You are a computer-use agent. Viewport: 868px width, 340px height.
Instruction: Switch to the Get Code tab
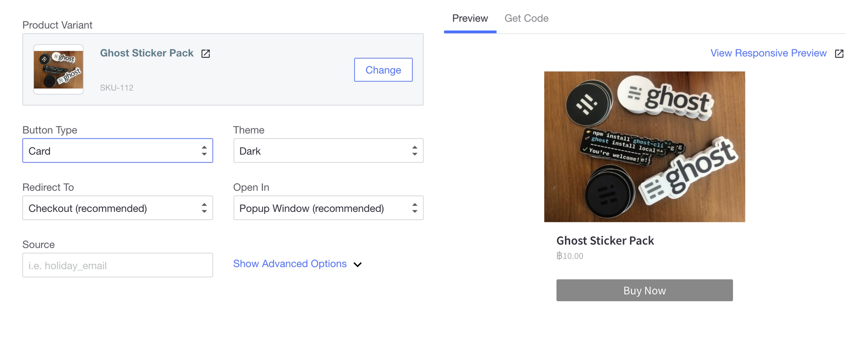pos(526,18)
